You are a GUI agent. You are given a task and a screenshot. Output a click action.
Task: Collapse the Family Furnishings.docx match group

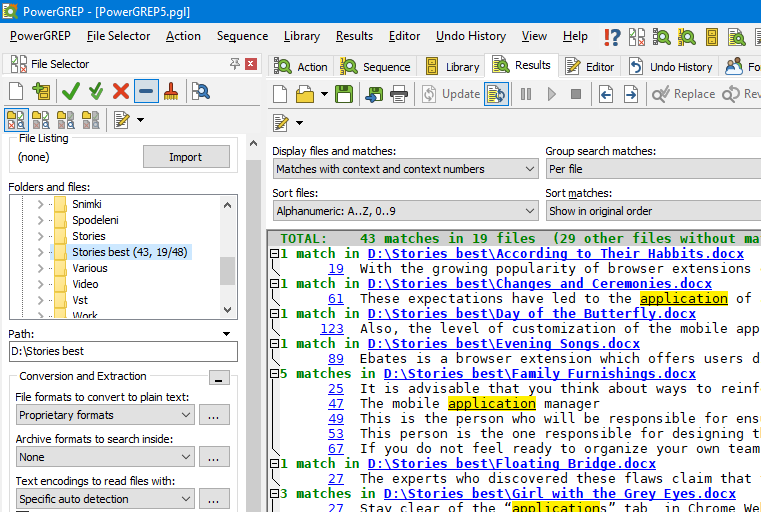pyautogui.click(x=274, y=374)
